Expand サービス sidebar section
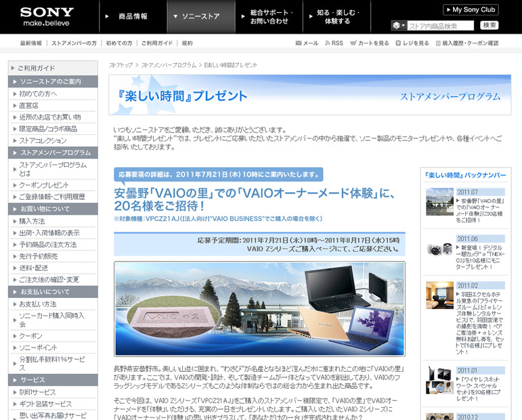 (53, 380)
